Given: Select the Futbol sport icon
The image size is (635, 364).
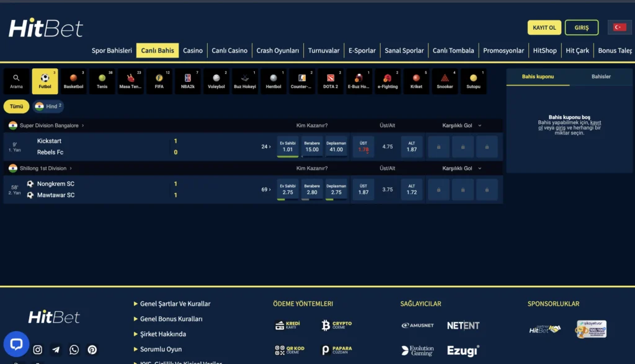Looking at the screenshot, I should (x=45, y=81).
